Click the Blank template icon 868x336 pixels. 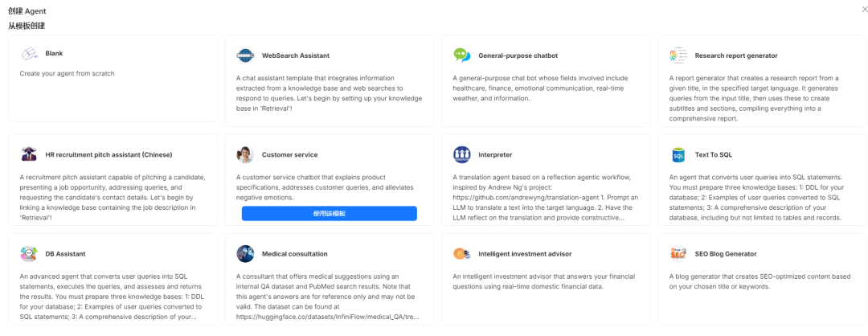(x=29, y=54)
